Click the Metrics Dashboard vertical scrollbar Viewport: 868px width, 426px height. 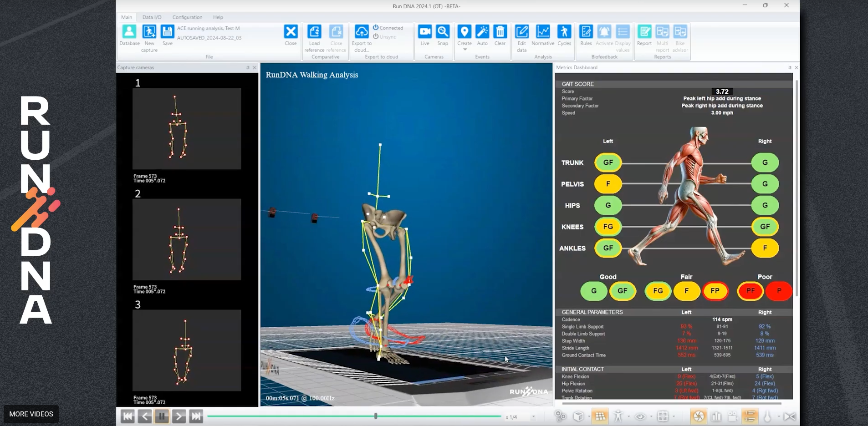tap(797, 188)
